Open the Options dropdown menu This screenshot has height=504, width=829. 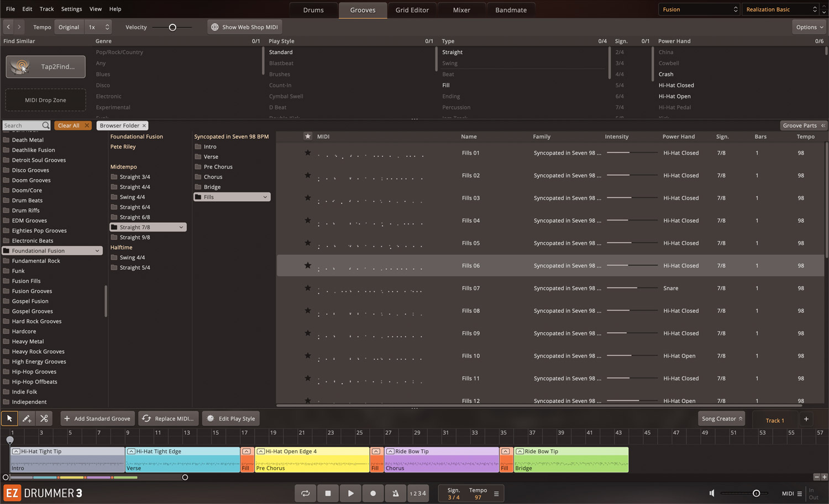click(810, 27)
